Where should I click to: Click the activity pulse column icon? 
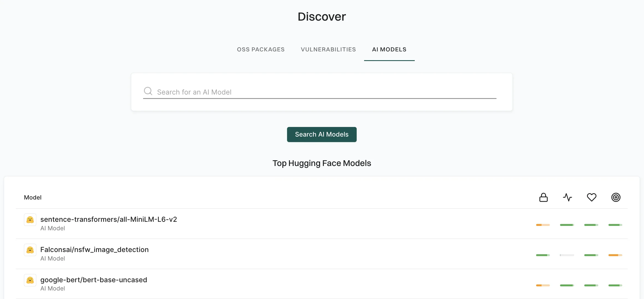click(567, 197)
